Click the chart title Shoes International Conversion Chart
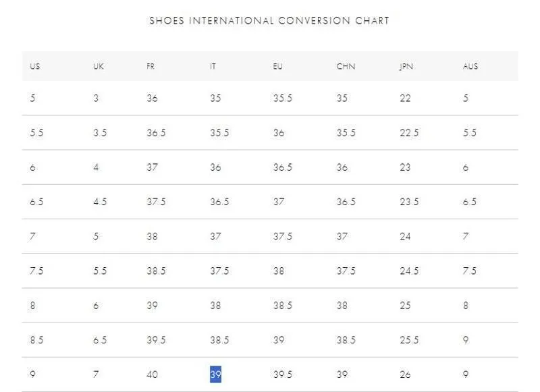The image size is (540, 392). point(269,21)
